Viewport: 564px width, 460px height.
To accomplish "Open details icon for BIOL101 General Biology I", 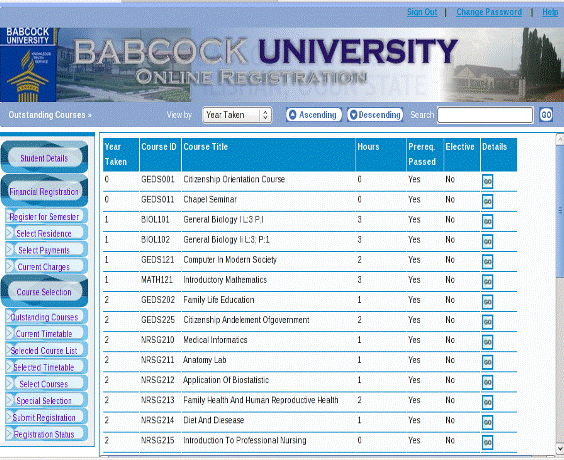I will [x=487, y=222].
